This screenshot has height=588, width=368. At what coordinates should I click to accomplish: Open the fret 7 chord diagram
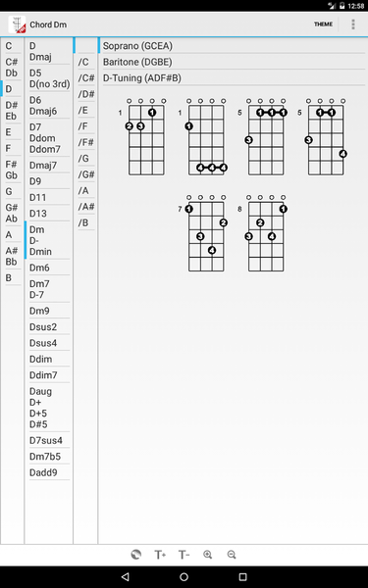(203, 233)
